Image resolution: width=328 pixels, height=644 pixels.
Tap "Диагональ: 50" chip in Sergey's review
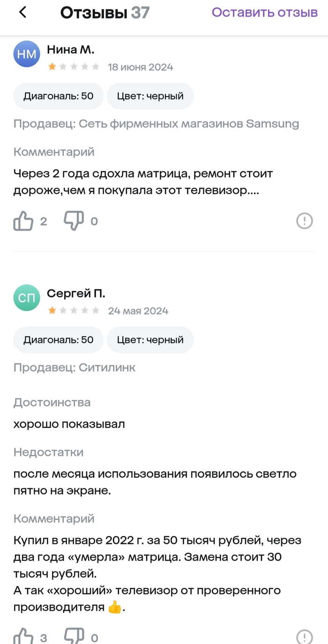[x=59, y=340]
